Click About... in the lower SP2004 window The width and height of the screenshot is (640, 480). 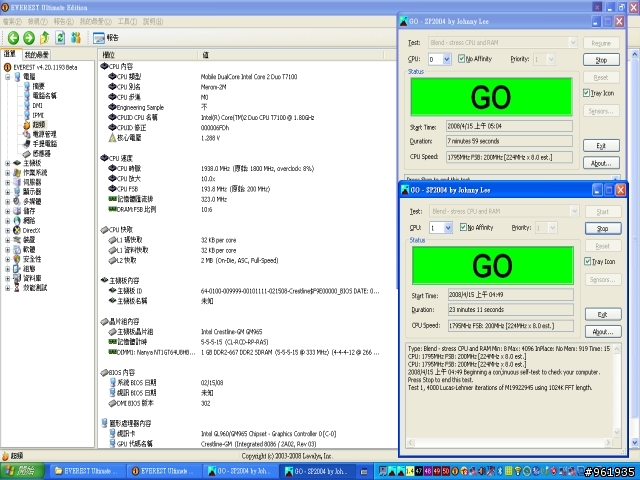point(601,331)
